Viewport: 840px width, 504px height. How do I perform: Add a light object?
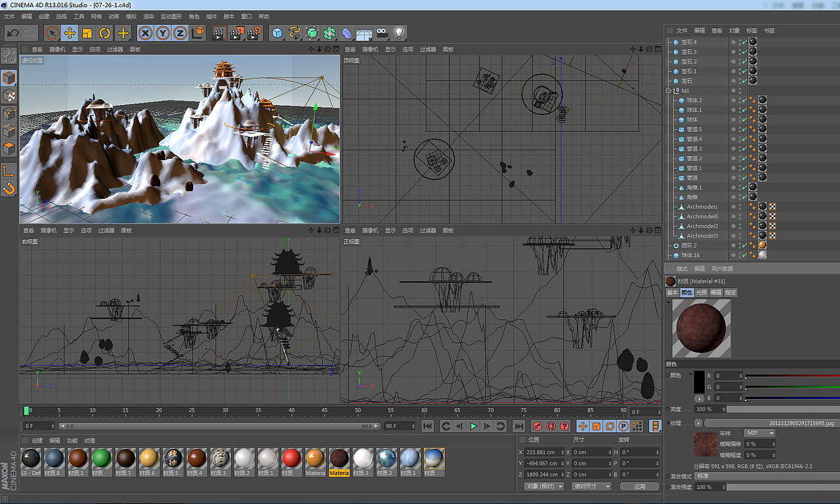[398, 33]
